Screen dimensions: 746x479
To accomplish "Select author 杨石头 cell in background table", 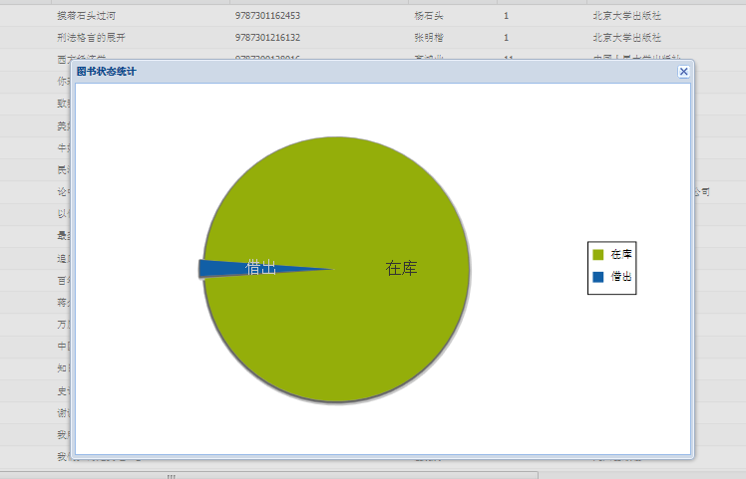I will pos(429,16).
